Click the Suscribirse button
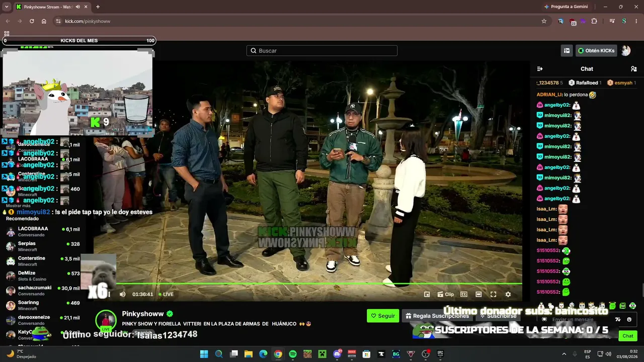Screen dimensions: 644x362 click(x=498, y=316)
